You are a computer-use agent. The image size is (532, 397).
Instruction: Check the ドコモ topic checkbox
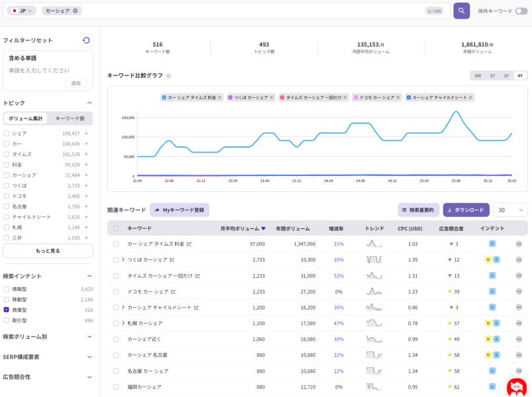pos(7,196)
